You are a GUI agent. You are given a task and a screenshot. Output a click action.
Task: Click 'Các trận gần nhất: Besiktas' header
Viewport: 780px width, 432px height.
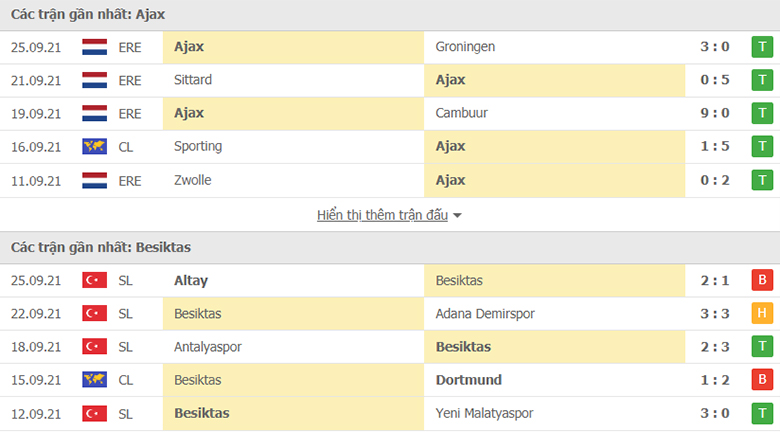(101, 247)
